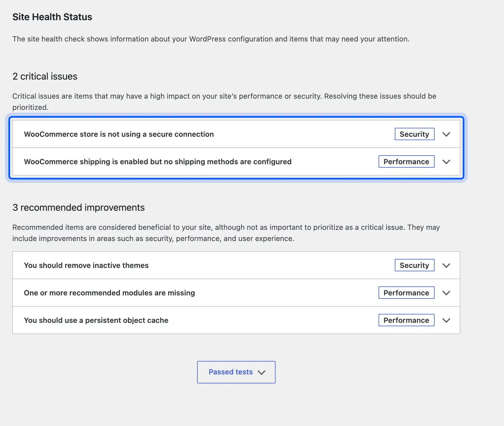Open the Passed tests button
The image size is (504, 426).
[236, 372]
